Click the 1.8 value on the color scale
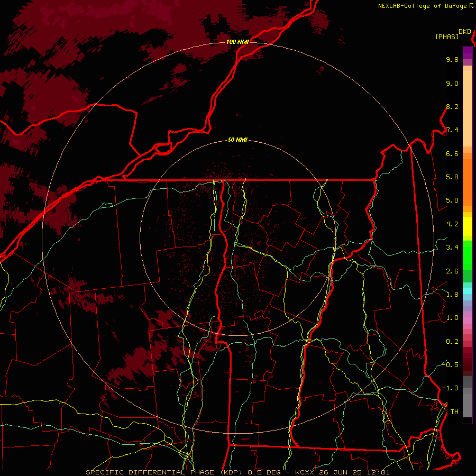The image size is (476, 476). tap(452, 295)
